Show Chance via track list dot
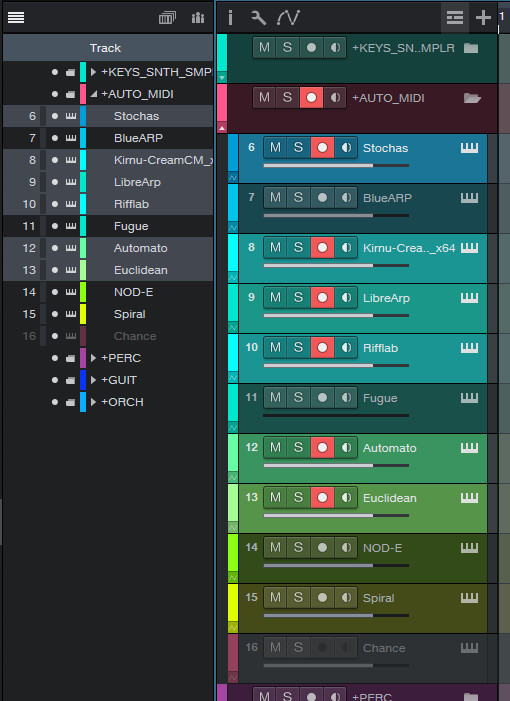The image size is (510, 701). 55,336
